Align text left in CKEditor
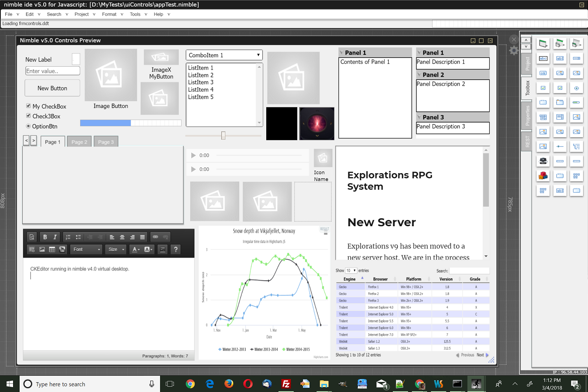 (x=112, y=237)
